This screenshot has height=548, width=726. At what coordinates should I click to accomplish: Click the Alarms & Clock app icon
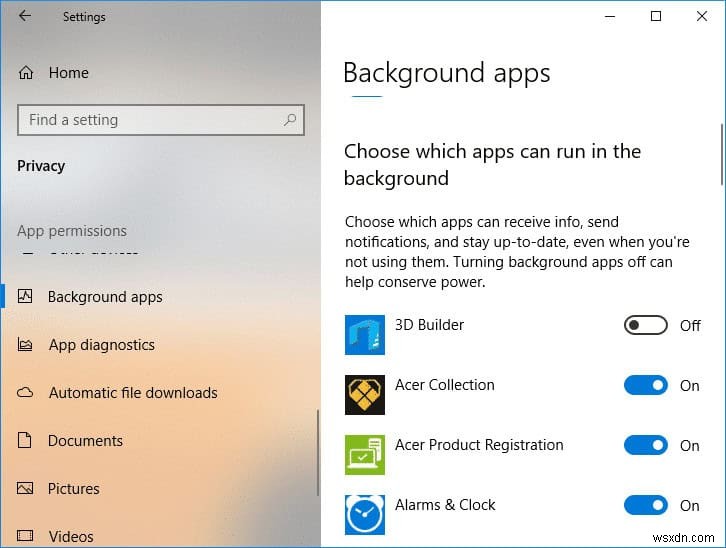click(x=365, y=515)
